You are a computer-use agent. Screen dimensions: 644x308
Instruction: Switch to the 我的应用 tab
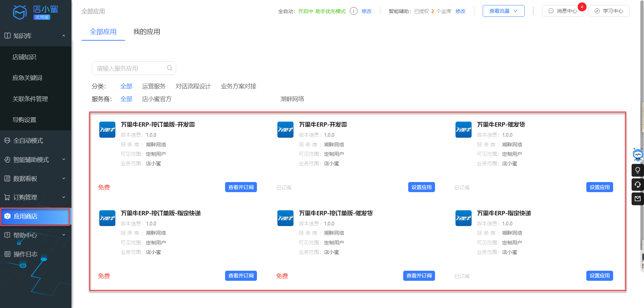click(x=147, y=32)
